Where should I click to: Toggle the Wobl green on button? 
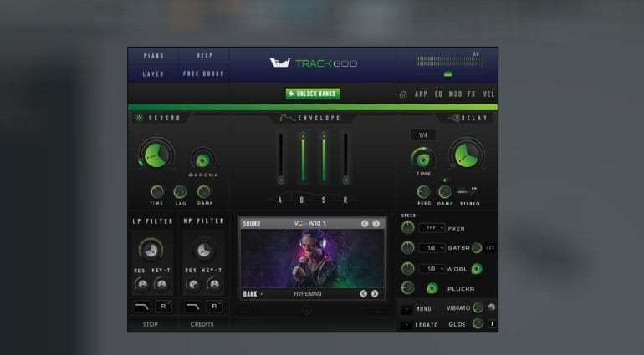[x=477, y=269]
